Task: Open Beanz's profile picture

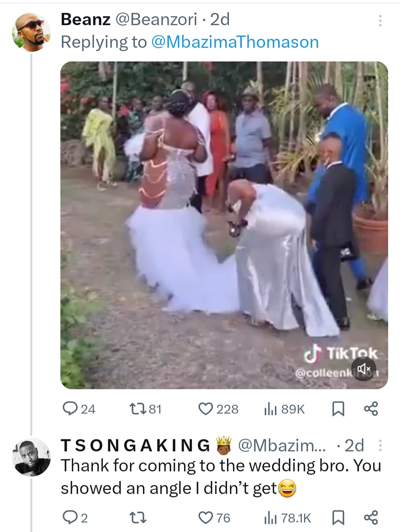Action: pyautogui.click(x=31, y=32)
